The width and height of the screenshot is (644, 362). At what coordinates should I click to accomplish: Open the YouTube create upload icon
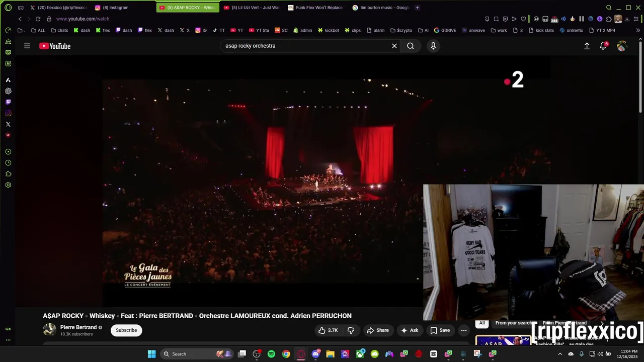point(587,46)
